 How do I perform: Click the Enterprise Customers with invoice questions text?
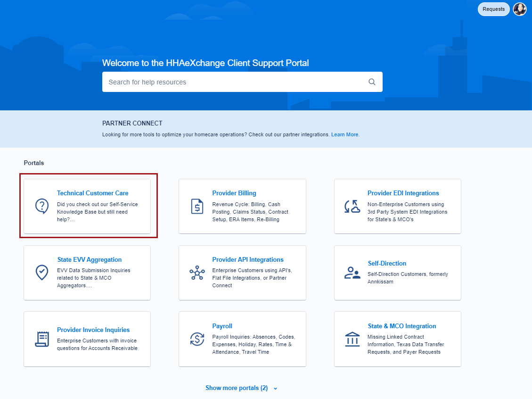[98, 344]
